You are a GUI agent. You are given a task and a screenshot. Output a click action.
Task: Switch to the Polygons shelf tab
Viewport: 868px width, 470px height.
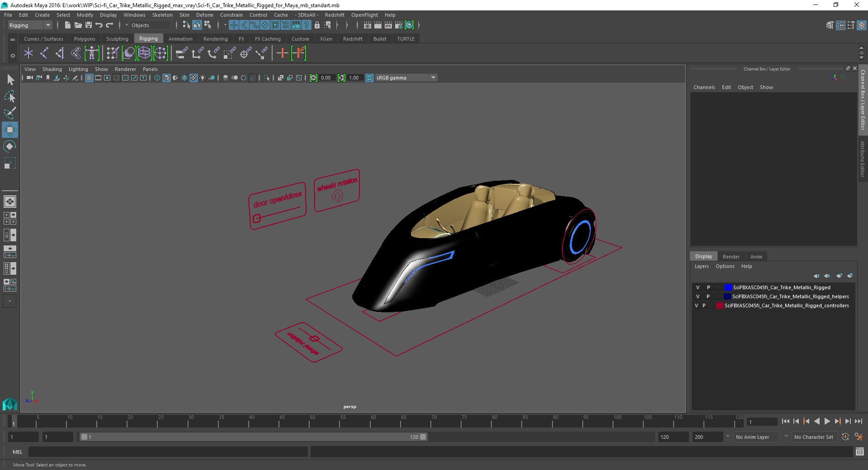[x=85, y=39]
